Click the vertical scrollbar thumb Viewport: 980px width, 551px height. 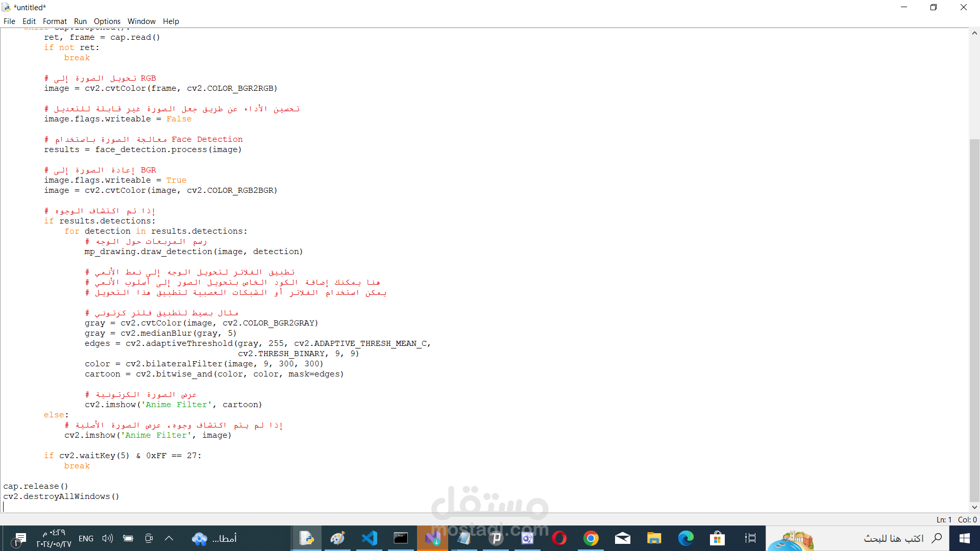click(x=974, y=320)
